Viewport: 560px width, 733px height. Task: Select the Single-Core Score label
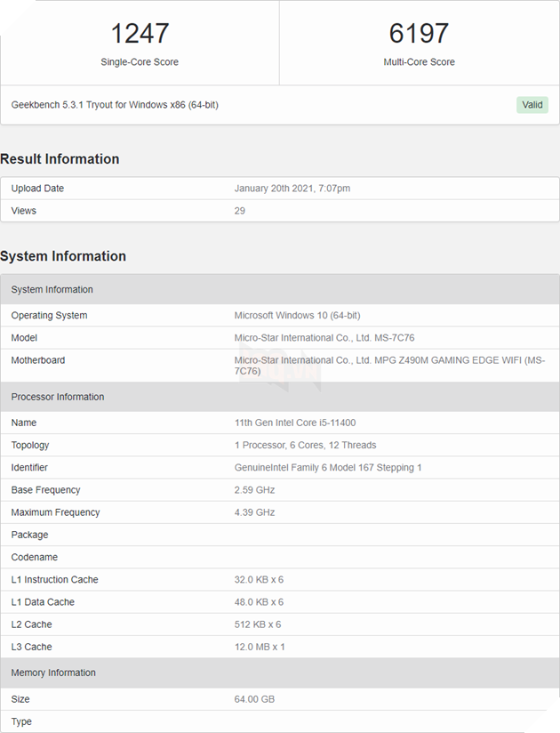coord(140,62)
